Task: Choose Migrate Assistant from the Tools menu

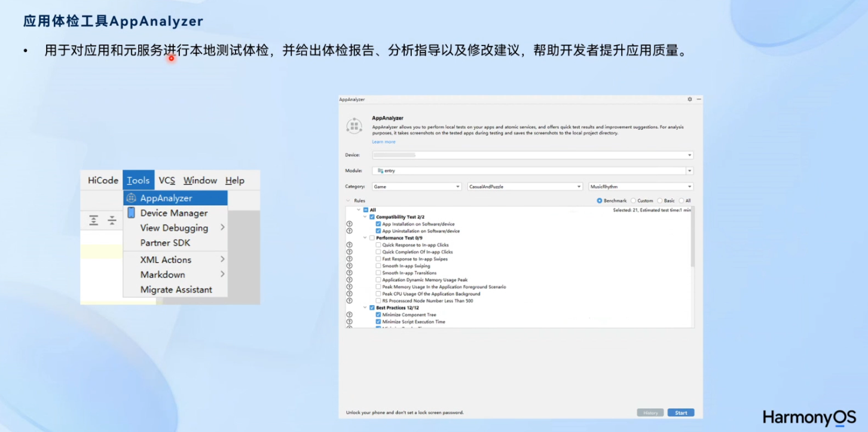Action: [x=175, y=290]
